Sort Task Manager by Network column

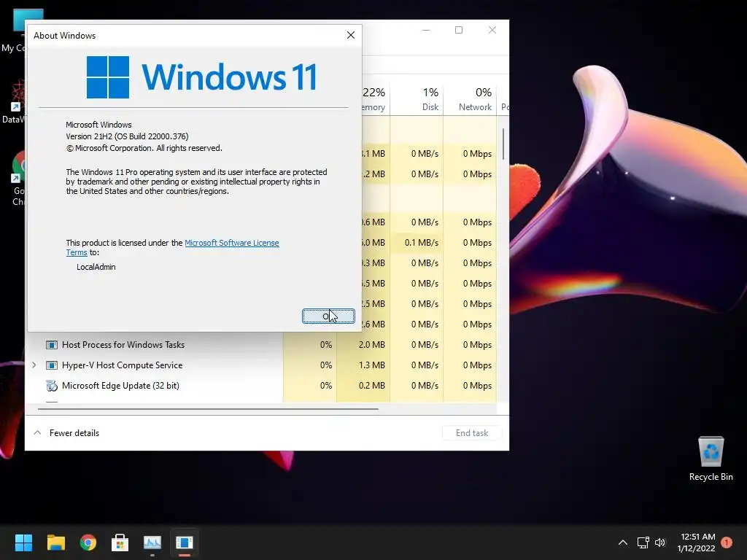(470, 99)
